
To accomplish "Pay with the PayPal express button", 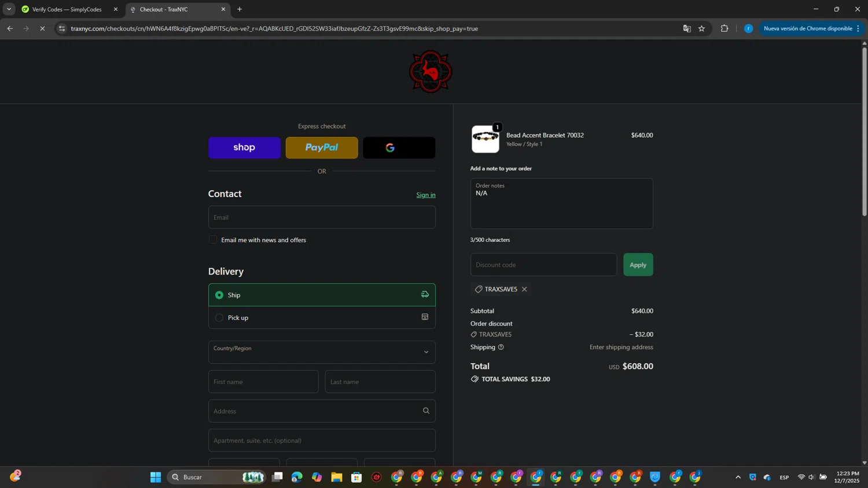I will 322,147.
